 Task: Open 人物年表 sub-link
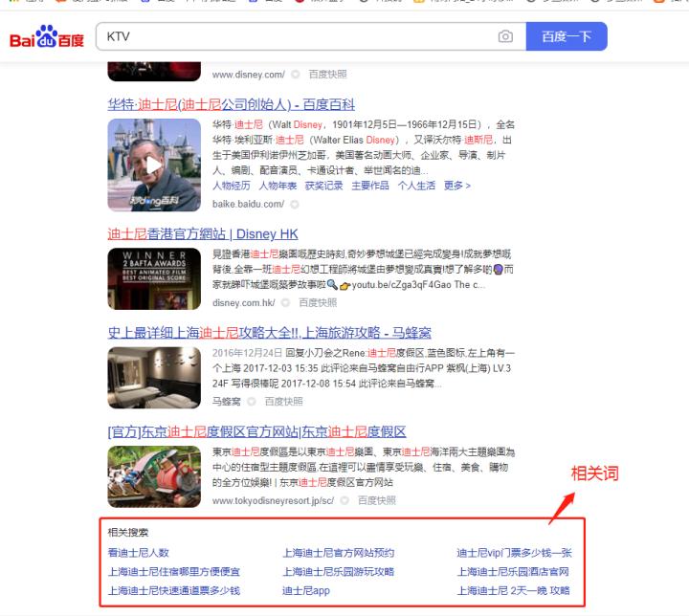coord(278,186)
